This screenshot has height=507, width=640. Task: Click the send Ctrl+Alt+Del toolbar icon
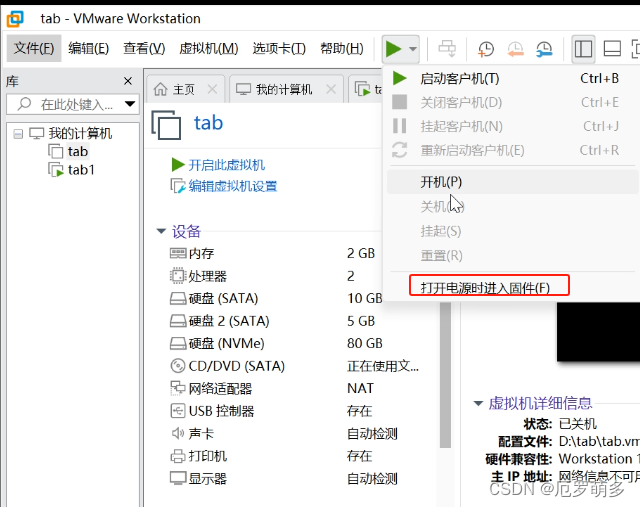[447, 49]
